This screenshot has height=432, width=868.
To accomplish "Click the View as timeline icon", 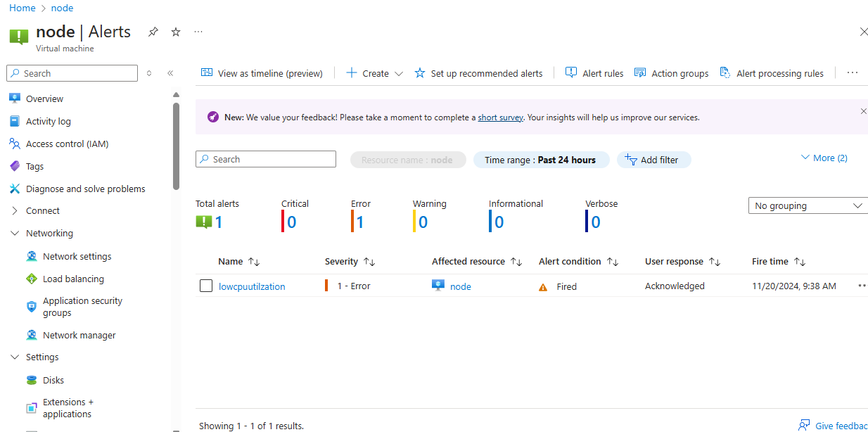I will tap(207, 72).
